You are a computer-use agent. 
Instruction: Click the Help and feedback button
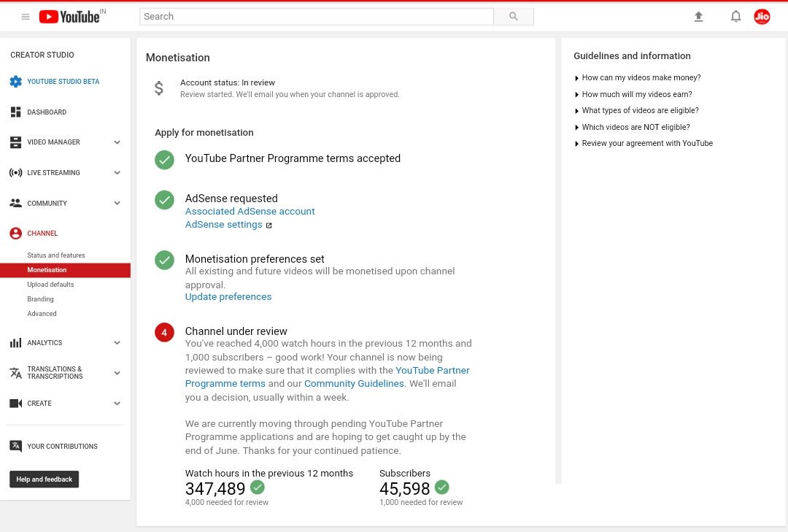(x=45, y=479)
